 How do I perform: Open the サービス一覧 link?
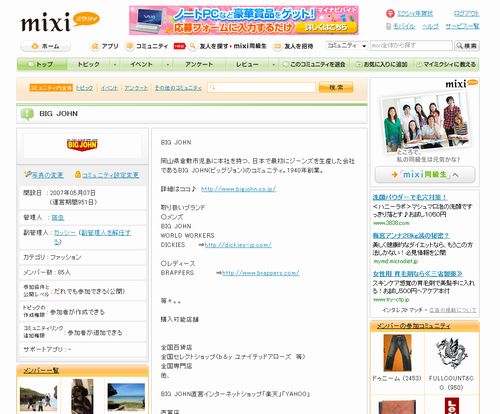[462, 26]
